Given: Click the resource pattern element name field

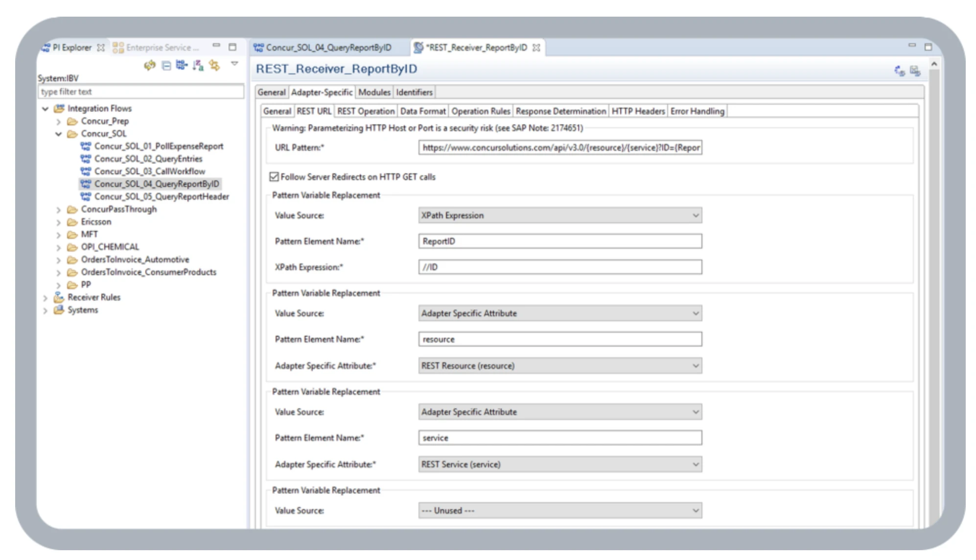Looking at the screenshot, I should point(560,339).
